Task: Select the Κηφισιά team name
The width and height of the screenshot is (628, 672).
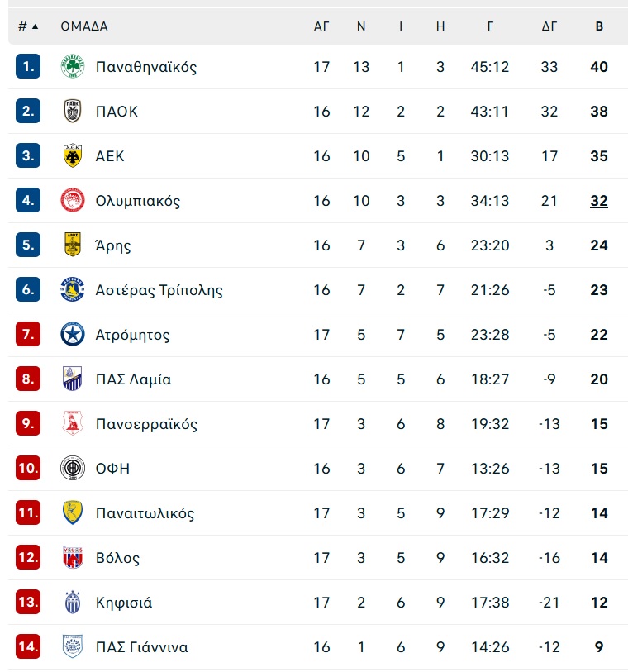Action: tap(124, 602)
